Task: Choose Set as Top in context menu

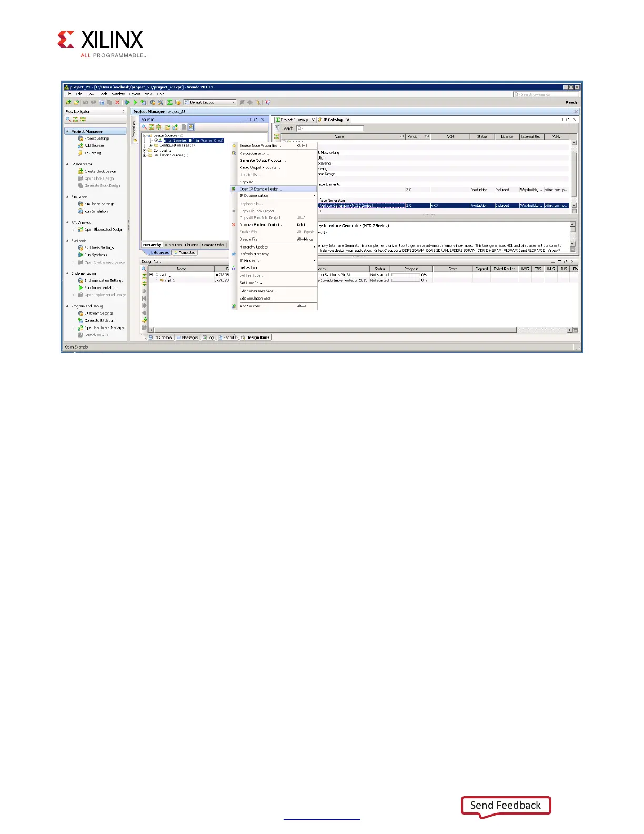Action: 274,267
